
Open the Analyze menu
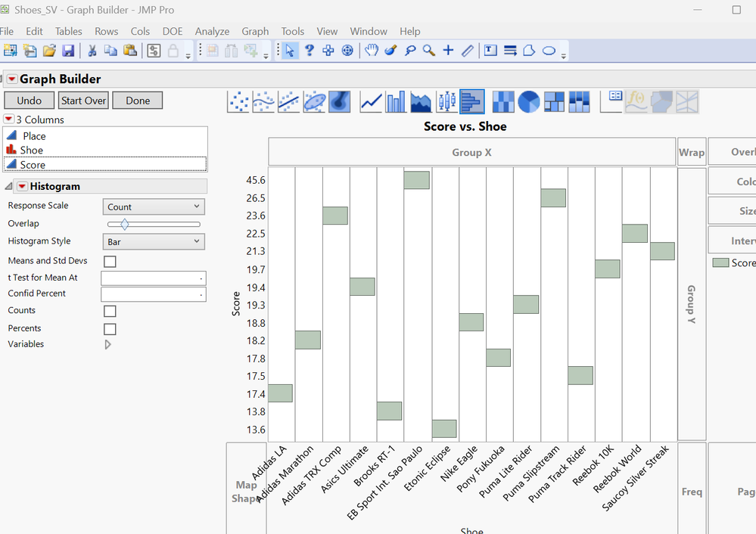tap(212, 31)
